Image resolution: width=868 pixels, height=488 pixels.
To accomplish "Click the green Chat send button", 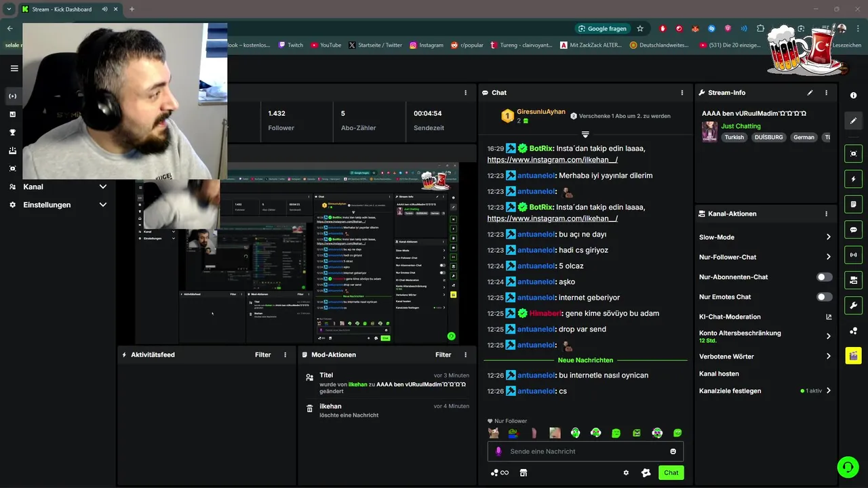I will 671,473.
